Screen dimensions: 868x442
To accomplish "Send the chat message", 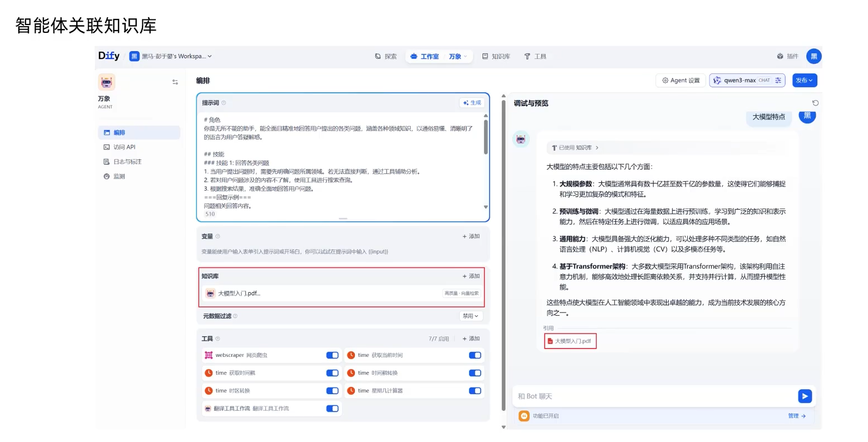I will click(x=805, y=396).
